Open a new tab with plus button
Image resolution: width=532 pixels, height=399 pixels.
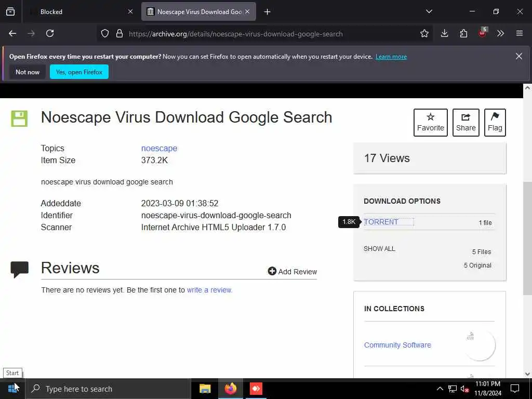click(268, 12)
